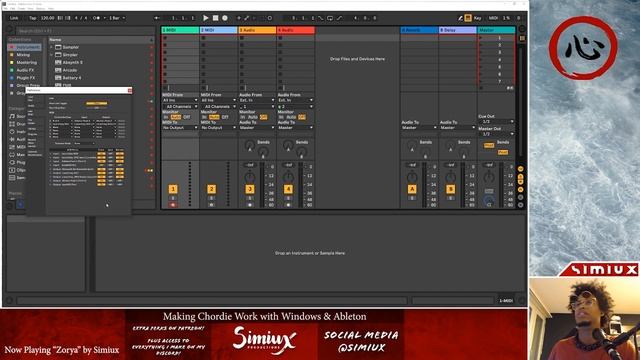Toggle the MIDI map mode switch
The height and width of the screenshot is (360, 640).
click(493, 18)
